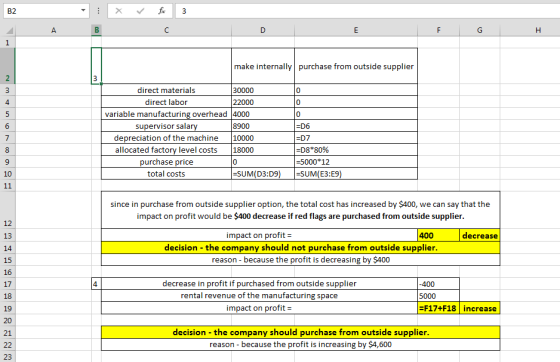Click the cancel entry X icon
The width and height of the screenshot is (560, 362).
119,11
